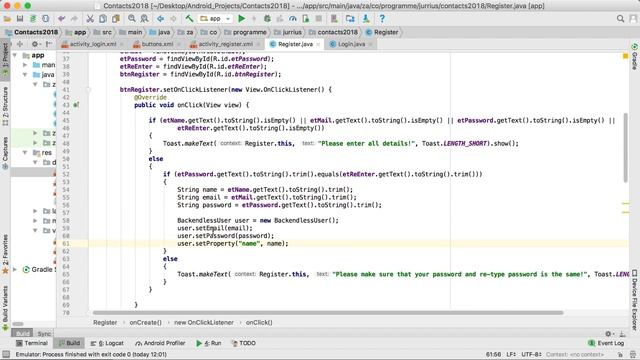Click the Cut scissors icon
This screenshot has width=640, height=360.
point(90,19)
